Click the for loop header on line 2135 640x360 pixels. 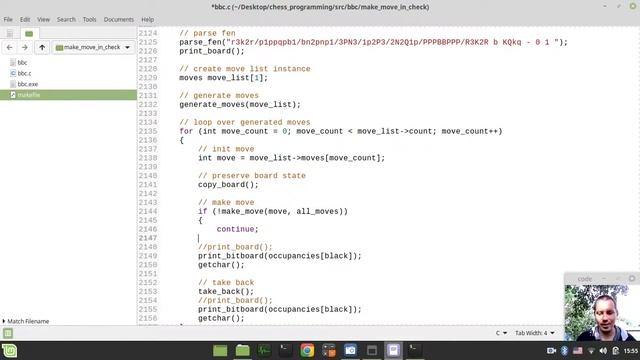click(341, 131)
